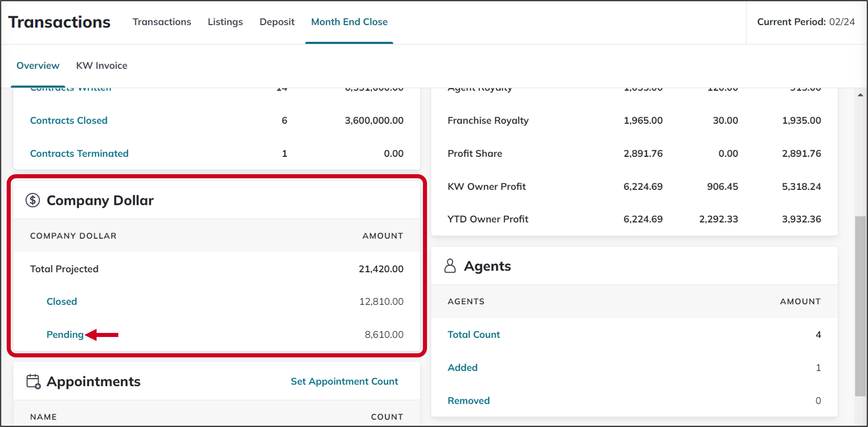Viewport: 868px width, 427px height.
Task: Open Contracts Closed details
Action: [69, 120]
